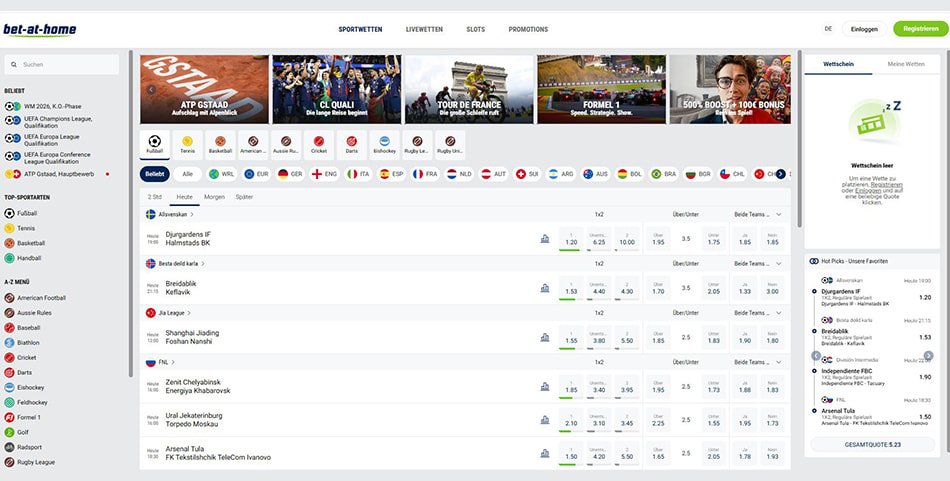Viewport: 950px width, 481px height.
Task: Select the Beliebt filter pill
Action: (154, 174)
